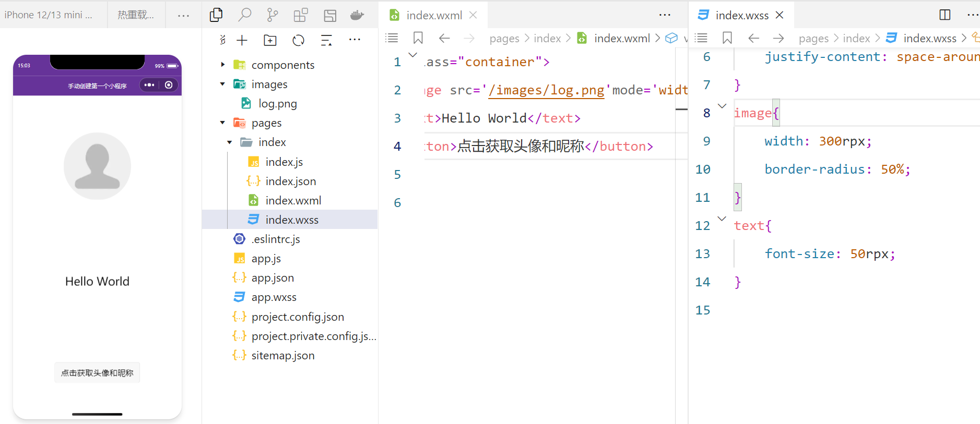Open the Extensions icon
This screenshot has width=980, height=424.
301,15
